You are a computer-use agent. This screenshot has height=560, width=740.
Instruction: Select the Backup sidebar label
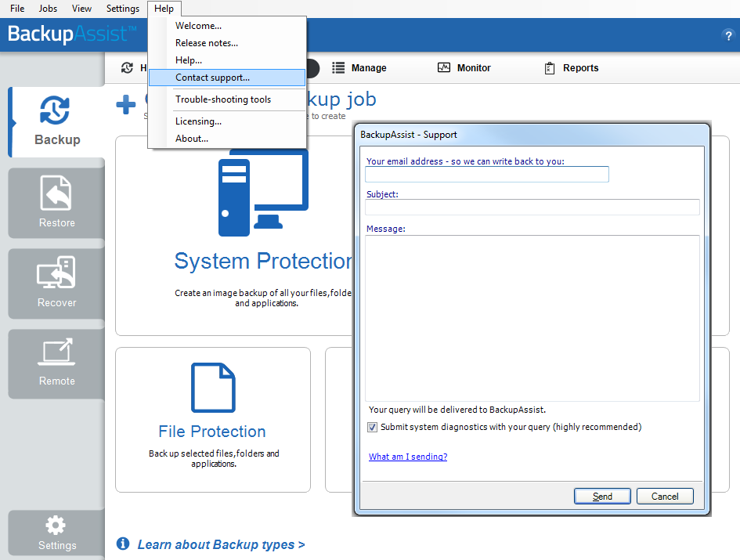57,139
